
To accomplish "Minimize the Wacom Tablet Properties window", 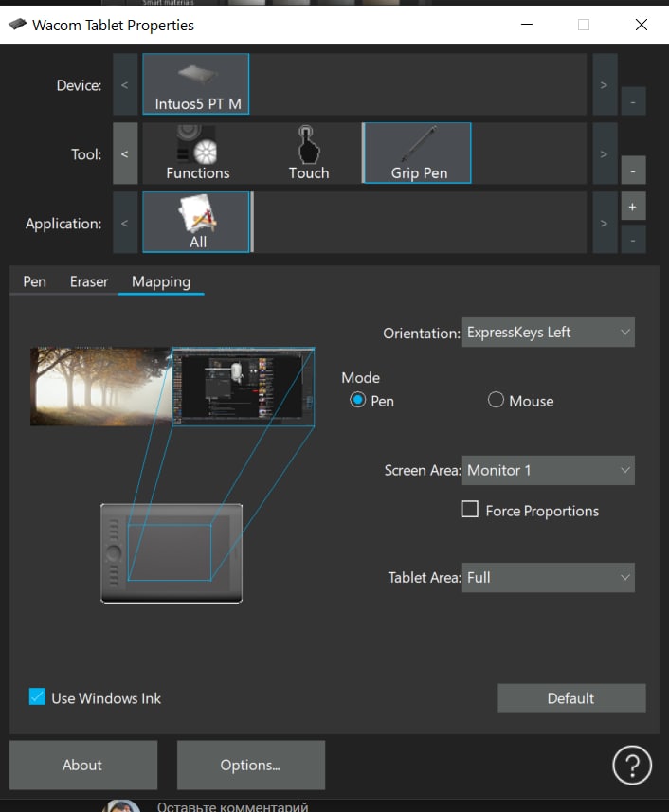I will tap(527, 25).
